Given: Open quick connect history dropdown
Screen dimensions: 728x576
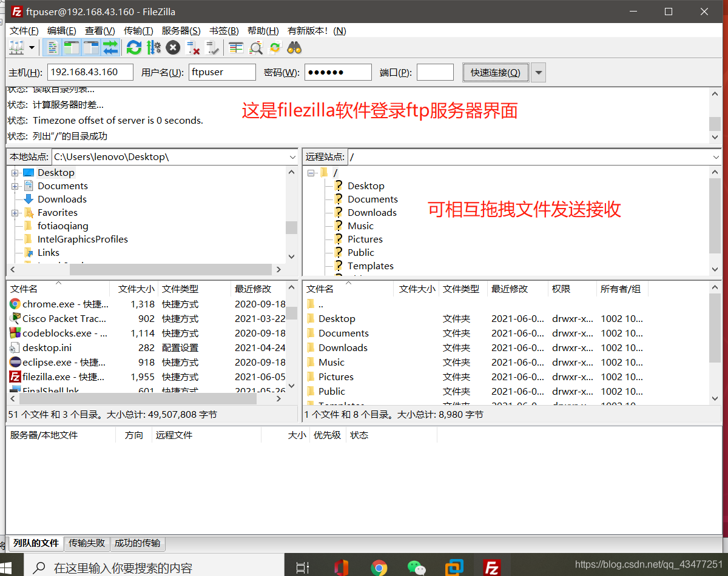Looking at the screenshot, I should [x=538, y=72].
